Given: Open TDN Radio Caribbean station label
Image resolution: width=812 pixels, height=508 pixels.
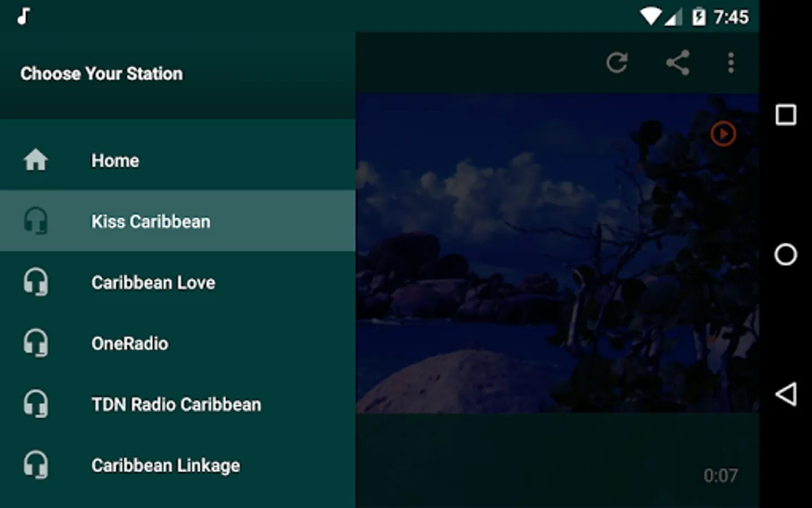Looking at the screenshot, I should (x=176, y=404).
